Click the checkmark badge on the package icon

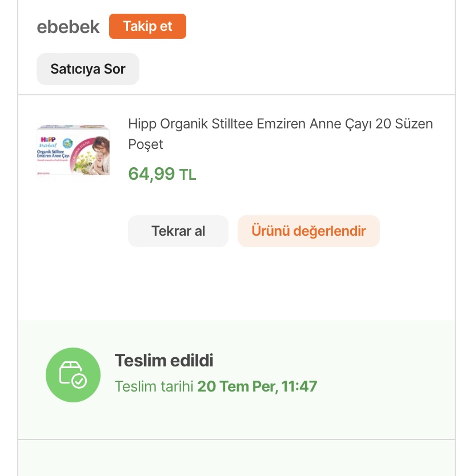coord(79,381)
